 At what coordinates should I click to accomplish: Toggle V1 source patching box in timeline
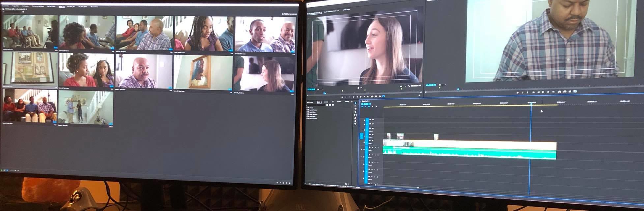(362, 136)
